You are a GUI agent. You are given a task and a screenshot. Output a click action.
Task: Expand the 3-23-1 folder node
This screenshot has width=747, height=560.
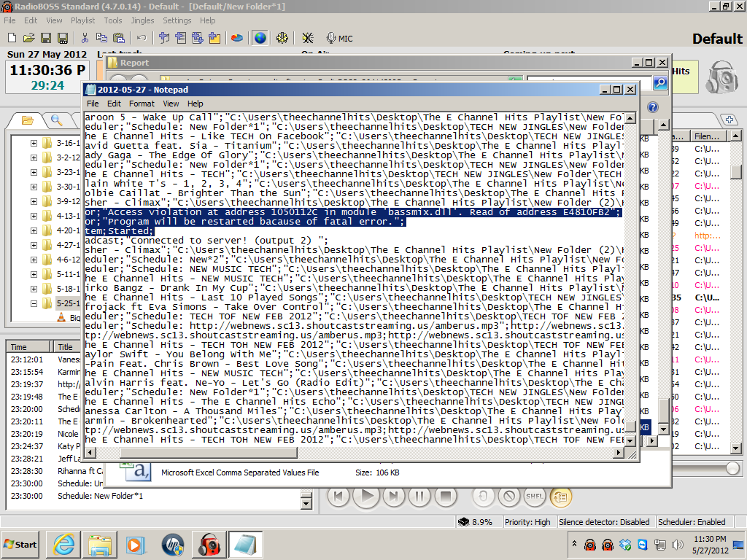coord(34,172)
